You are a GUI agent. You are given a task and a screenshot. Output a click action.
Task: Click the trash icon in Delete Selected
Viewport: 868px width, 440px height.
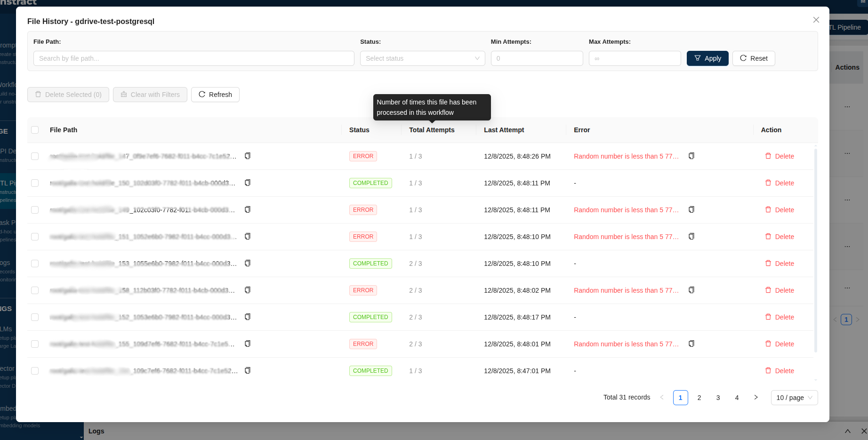pos(38,95)
